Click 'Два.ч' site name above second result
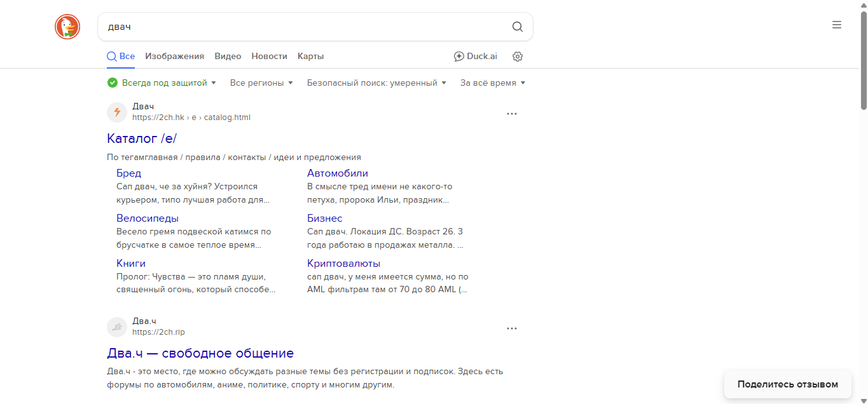 (144, 321)
